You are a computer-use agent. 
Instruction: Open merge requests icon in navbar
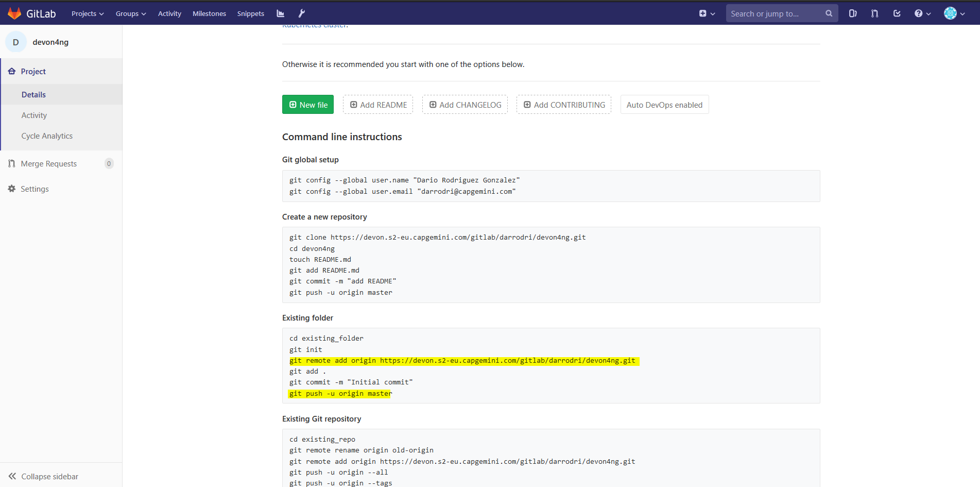874,13
